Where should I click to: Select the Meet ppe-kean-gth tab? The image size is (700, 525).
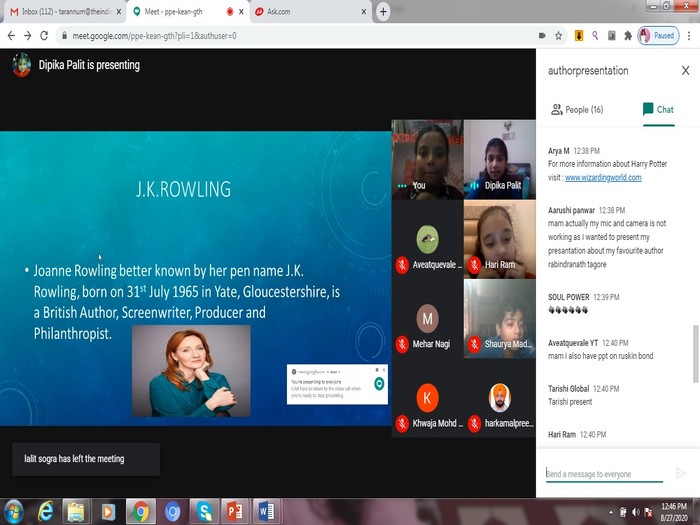coord(187,12)
